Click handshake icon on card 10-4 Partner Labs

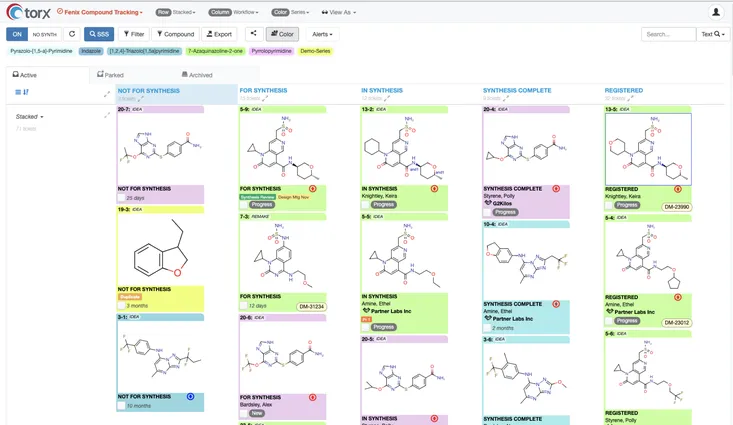[x=488, y=318]
